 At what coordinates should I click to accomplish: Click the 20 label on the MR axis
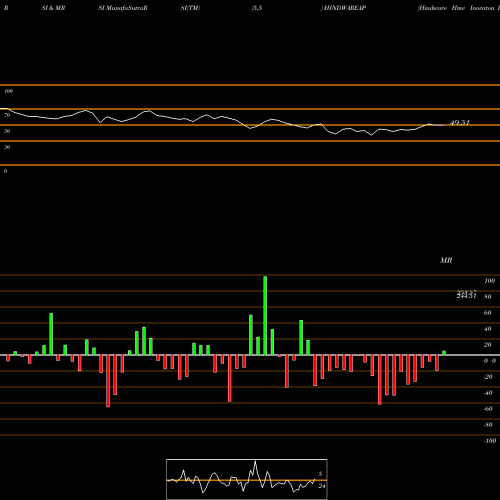tap(488, 345)
